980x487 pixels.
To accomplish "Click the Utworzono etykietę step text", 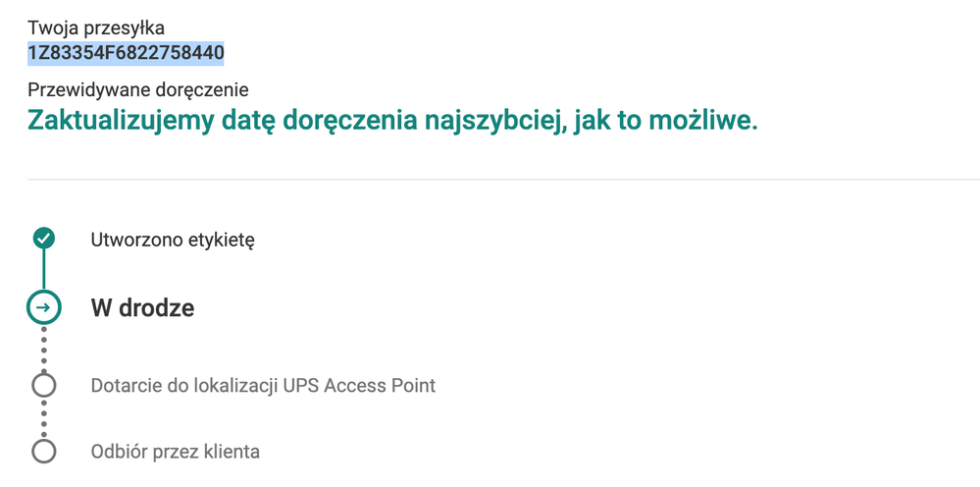I will pyautogui.click(x=173, y=240).
